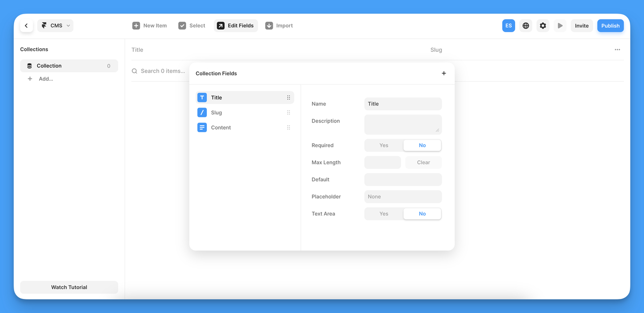The height and width of the screenshot is (313, 644).
Task: Go back using the left chevron button
Action: point(26,26)
